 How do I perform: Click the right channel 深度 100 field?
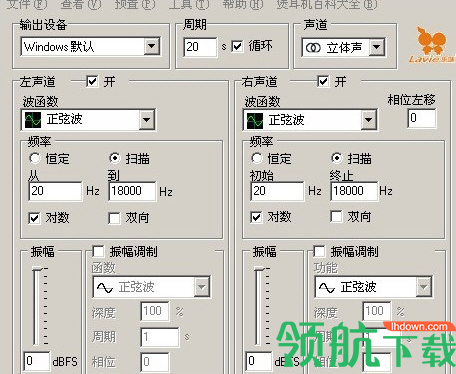click(377, 311)
